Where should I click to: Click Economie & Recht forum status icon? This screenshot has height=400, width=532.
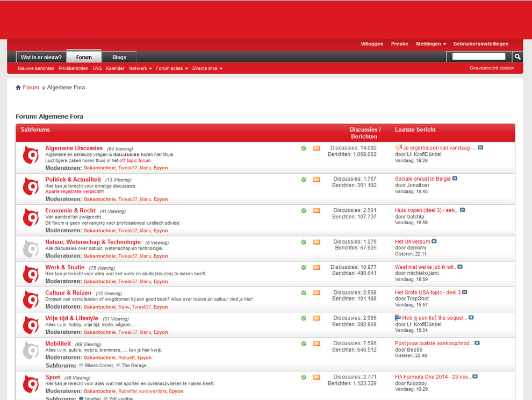point(31,218)
